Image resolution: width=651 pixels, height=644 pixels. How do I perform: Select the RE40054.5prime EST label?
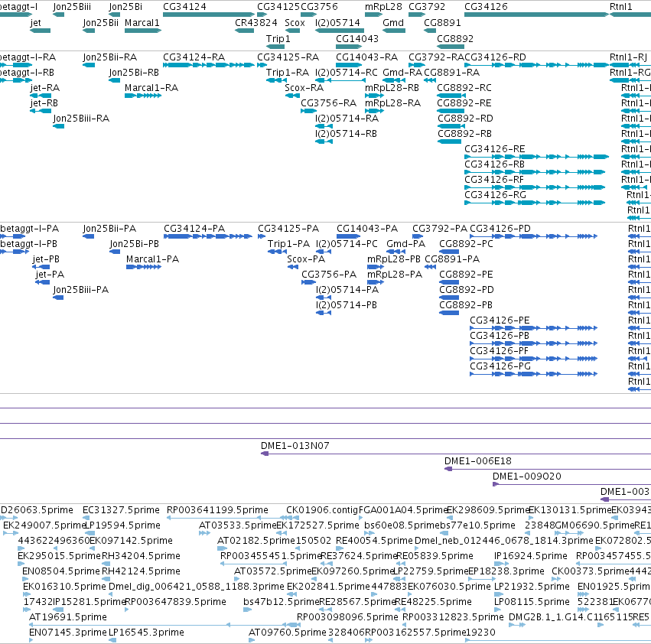[x=375, y=540]
